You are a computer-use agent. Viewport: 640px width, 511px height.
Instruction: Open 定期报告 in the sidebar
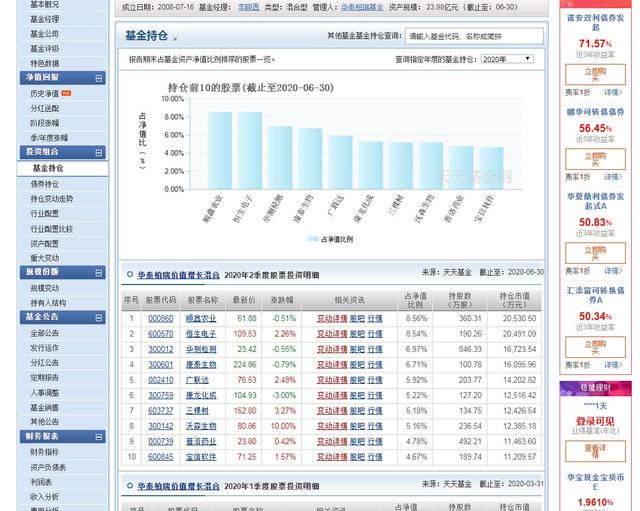(44, 378)
